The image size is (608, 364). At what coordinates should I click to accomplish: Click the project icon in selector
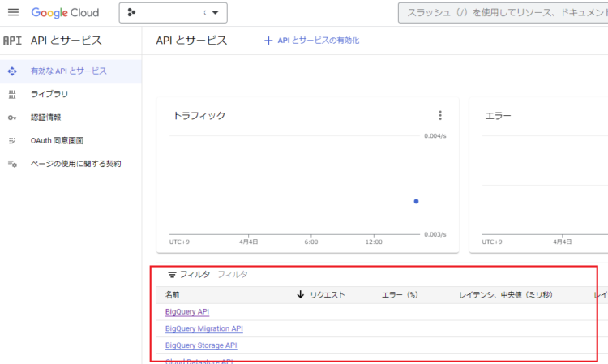(x=131, y=12)
